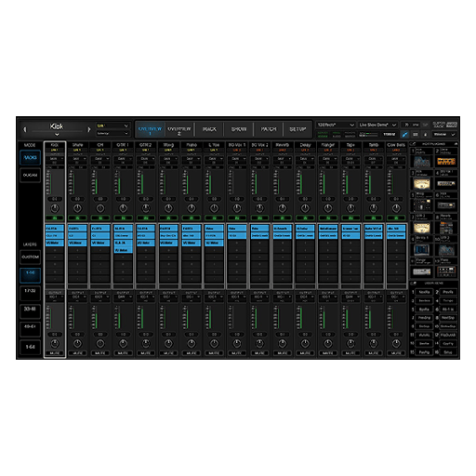476x476 pixels.
Task: Select the 33-48 layer button
Action: click(30, 311)
